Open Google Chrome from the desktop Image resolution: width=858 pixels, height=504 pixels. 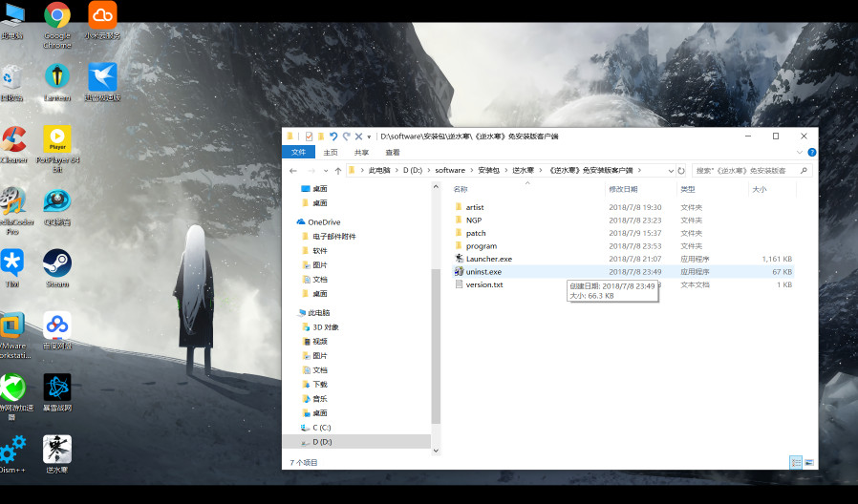click(57, 25)
